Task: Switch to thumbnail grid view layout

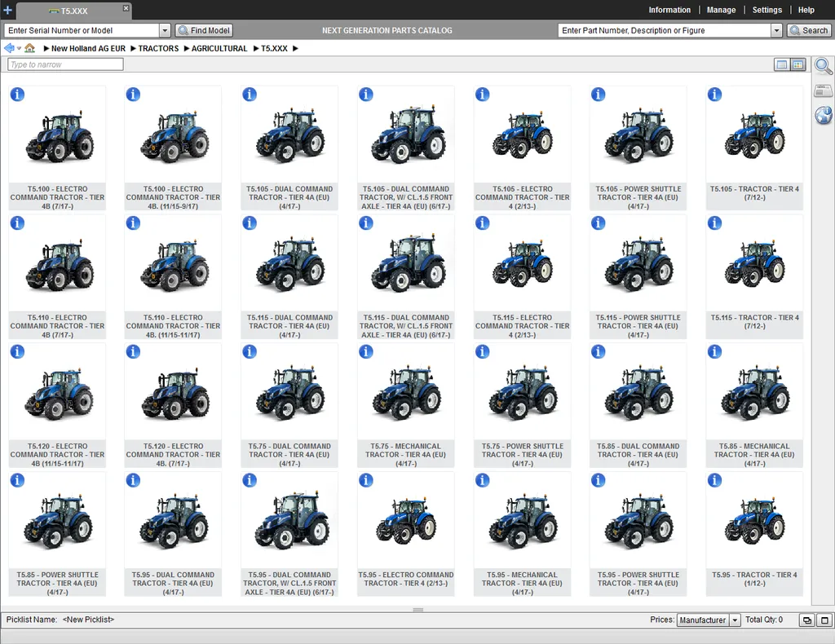Action: (797, 65)
